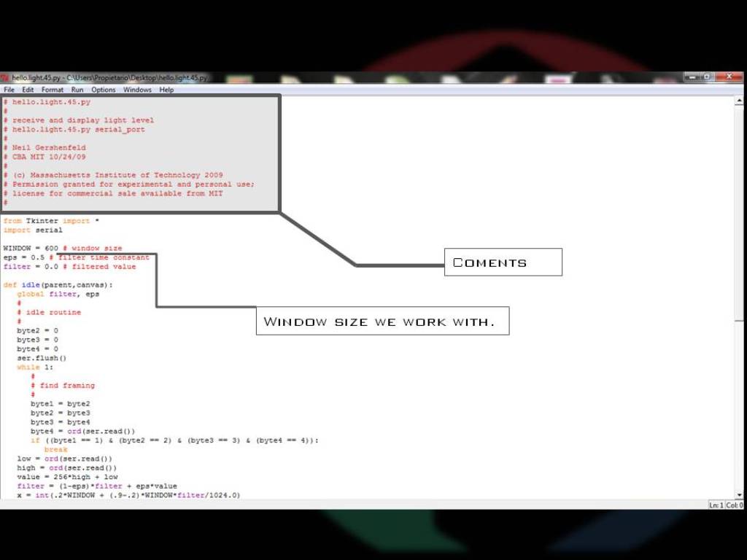
Task: Click the 'x = int(.2*WINDOW' line
Action: [128, 495]
